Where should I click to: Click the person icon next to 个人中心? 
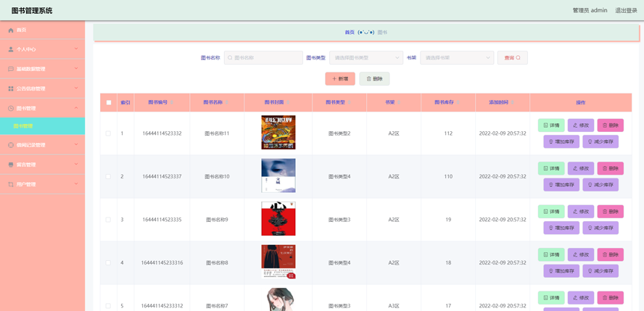[11, 49]
